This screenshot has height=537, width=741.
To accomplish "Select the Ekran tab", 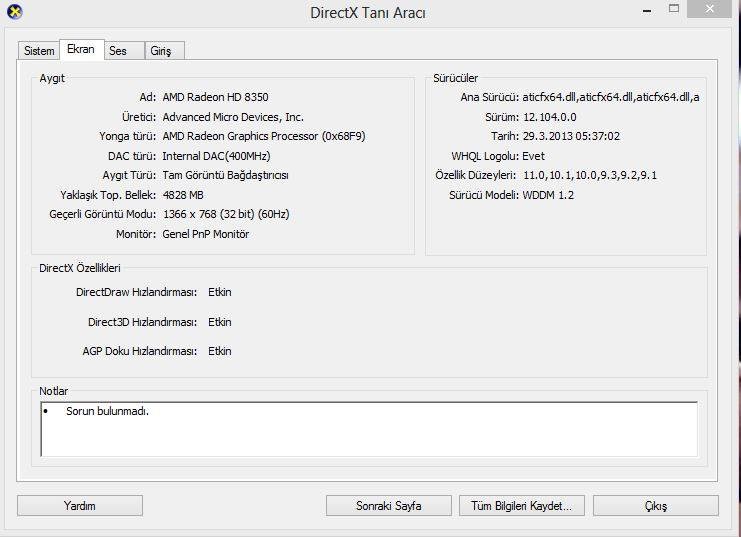I will click(80, 50).
